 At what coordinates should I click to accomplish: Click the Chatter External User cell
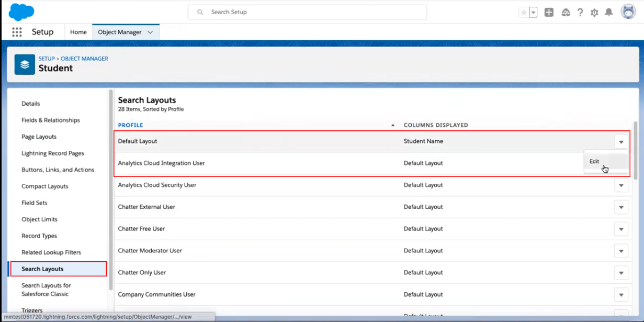(x=146, y=207)
